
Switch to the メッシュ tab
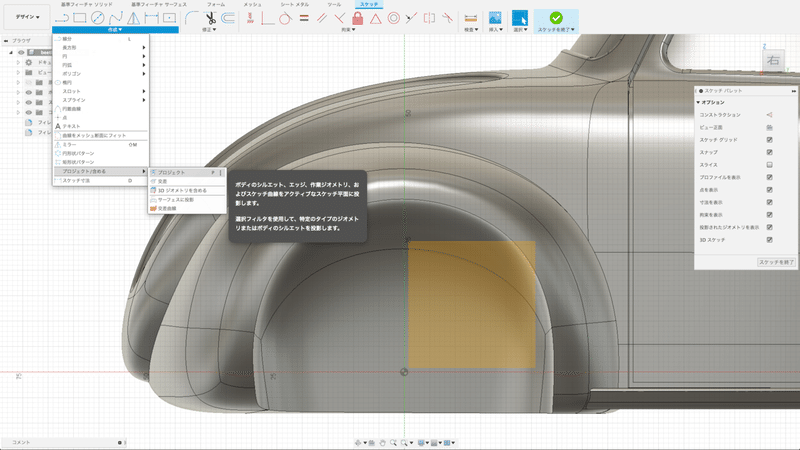tap(252, 5)
